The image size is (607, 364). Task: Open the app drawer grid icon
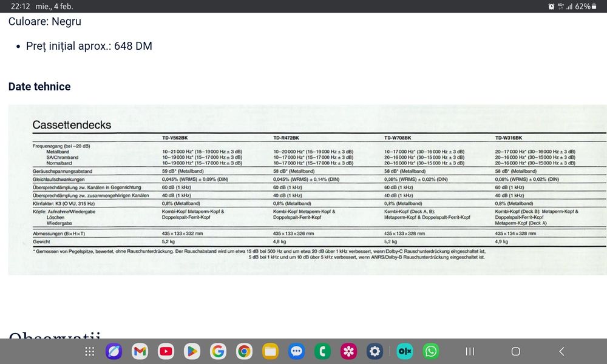point(89,351)
